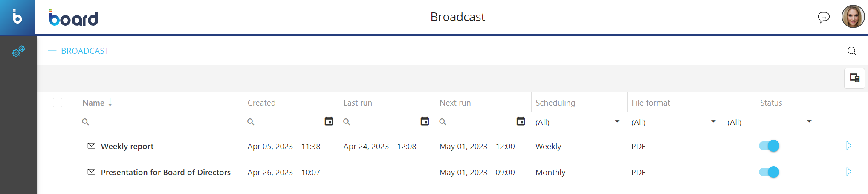Run the Presentation for Board of Directors broadcast
The height and width of the screenshot is (194, 868).
pyautogui.click(x=848, y=172)
